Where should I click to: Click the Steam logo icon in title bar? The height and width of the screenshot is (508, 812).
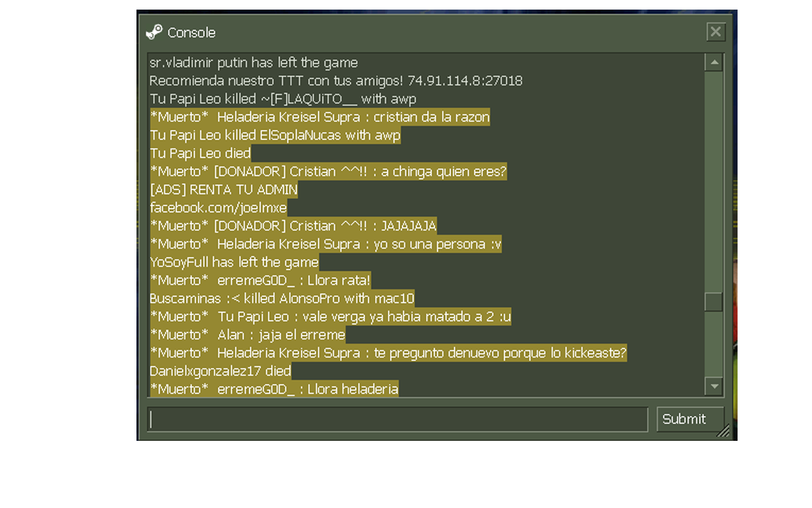(154, 32)
